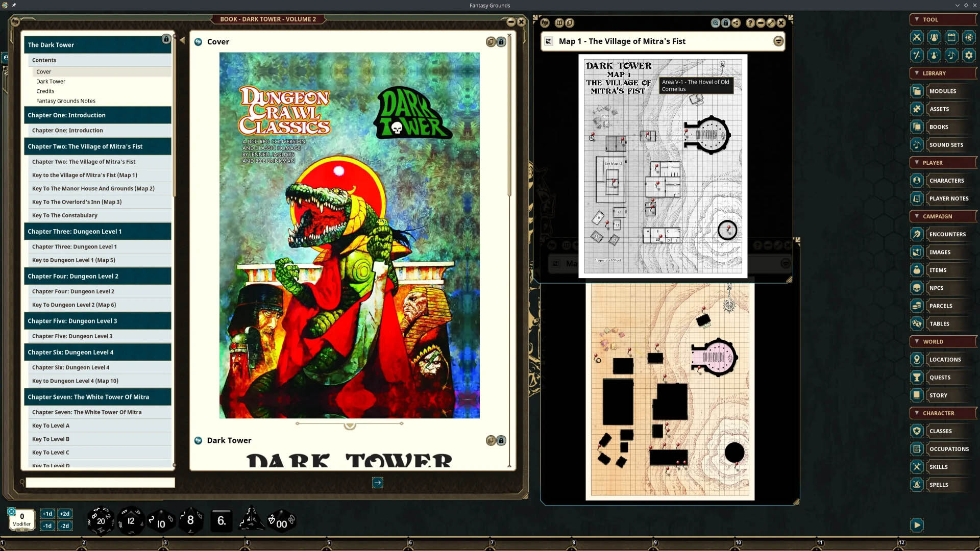Toggle the lock on the Cover page header
980x551 pixels.
[x=501, y=42]
